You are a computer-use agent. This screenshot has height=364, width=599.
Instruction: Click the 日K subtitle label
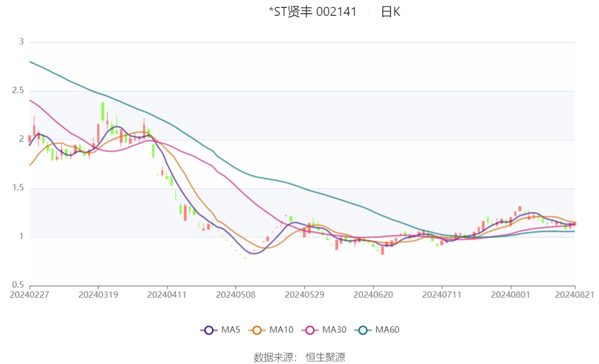(x=390, y=12)
